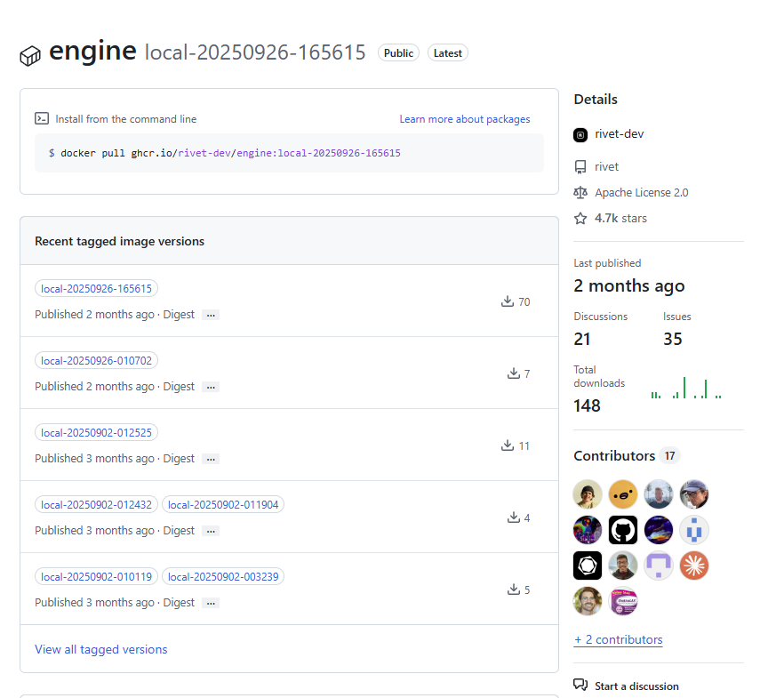Click the package cube icon beside engine
Image resolution: width=784 pixels, height=698 pixels.
(x=30, y=55)
